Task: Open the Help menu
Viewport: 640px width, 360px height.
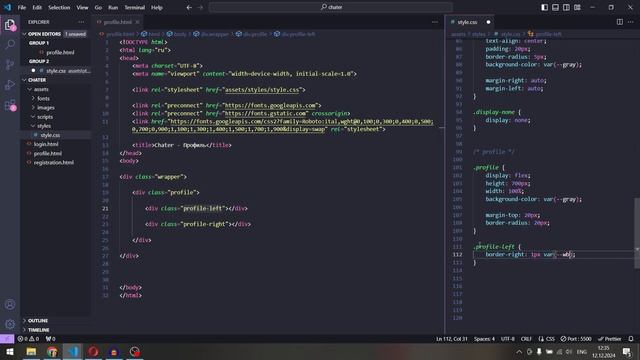Action: point(157,7)
